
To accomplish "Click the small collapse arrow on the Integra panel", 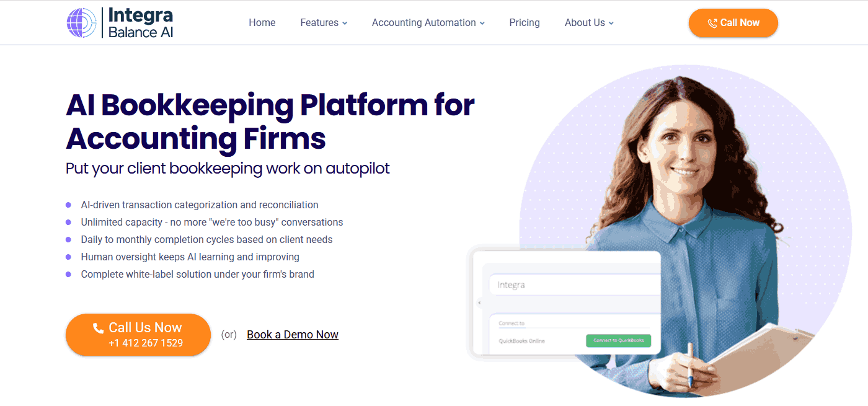I will click(x=479, y=303).
